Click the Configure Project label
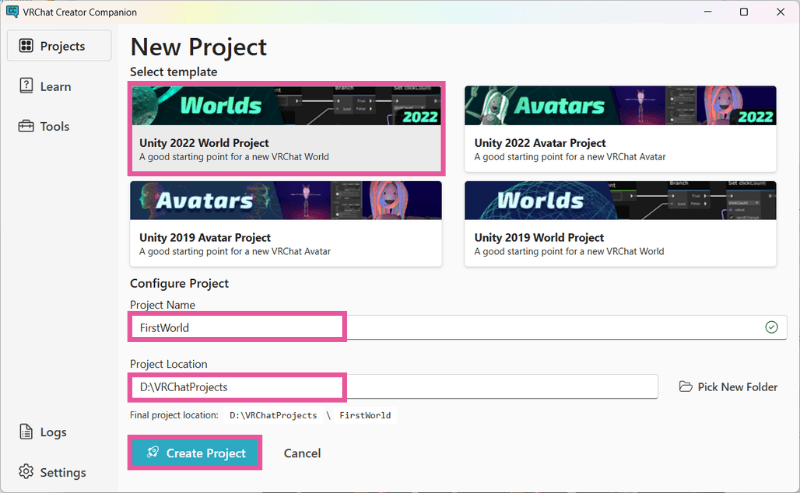The width and height of the screenshot is (800, 500). [179, 284]
